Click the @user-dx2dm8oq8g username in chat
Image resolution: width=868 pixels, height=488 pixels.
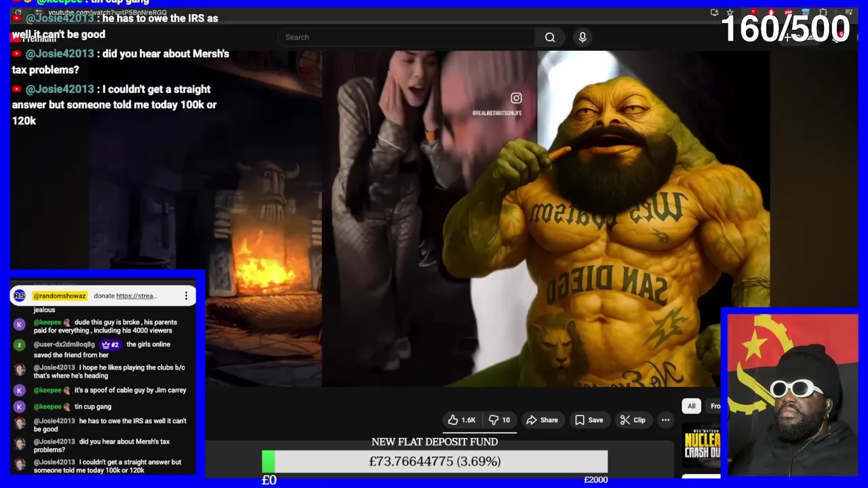(x=64, y=344)
